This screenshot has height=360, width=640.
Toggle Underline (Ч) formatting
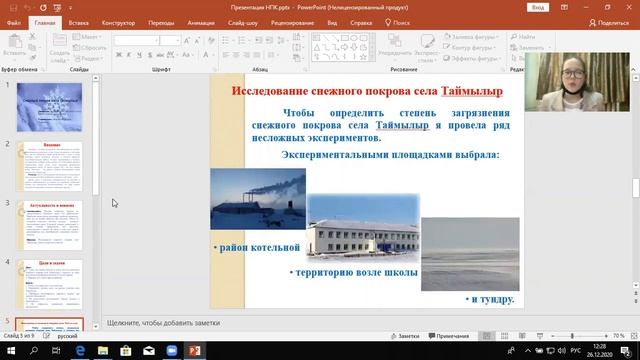click(x=139, y=55)
